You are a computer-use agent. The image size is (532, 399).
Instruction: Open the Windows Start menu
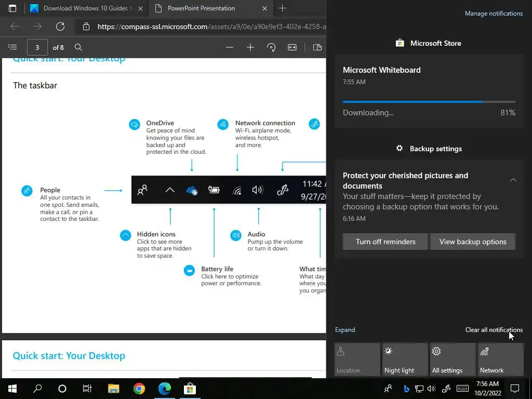pyautogui.click(x=12, y=389)
